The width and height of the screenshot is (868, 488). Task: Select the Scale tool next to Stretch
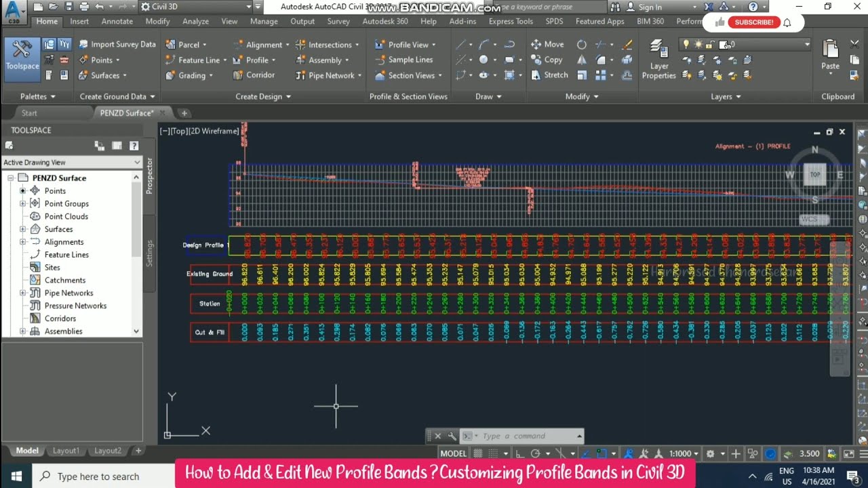coord(582,75)
